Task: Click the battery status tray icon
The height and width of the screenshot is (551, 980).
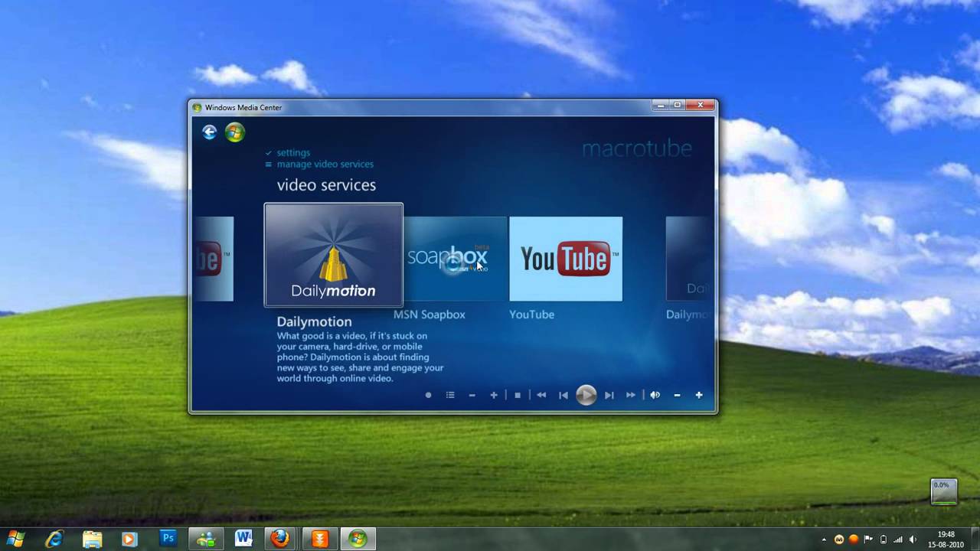Action: [x=883, y=540]
